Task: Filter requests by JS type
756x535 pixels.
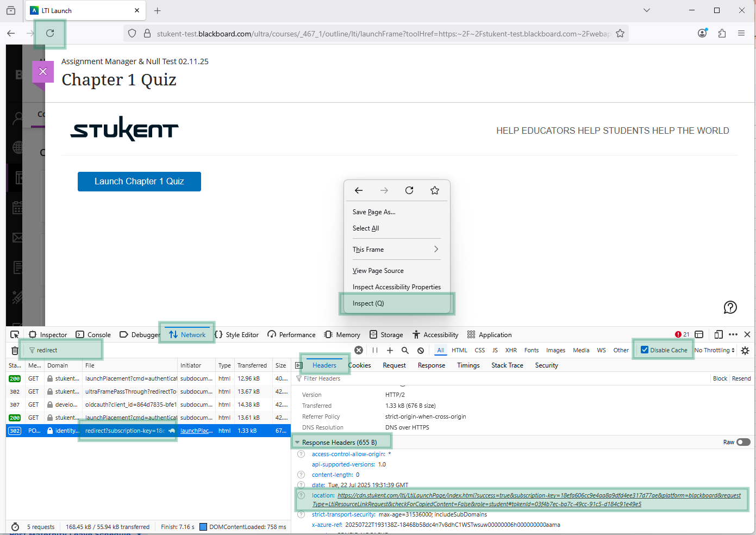Action: click(x=495, y=350)
